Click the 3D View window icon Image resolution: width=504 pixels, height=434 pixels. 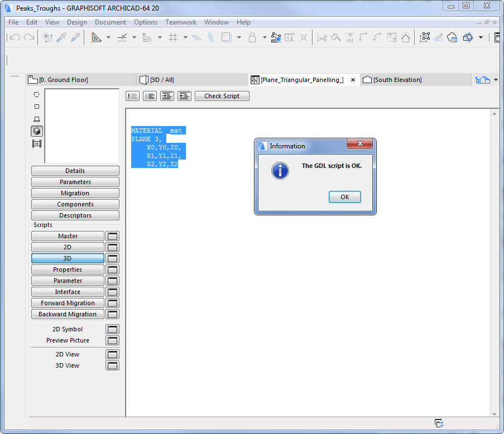113,365
